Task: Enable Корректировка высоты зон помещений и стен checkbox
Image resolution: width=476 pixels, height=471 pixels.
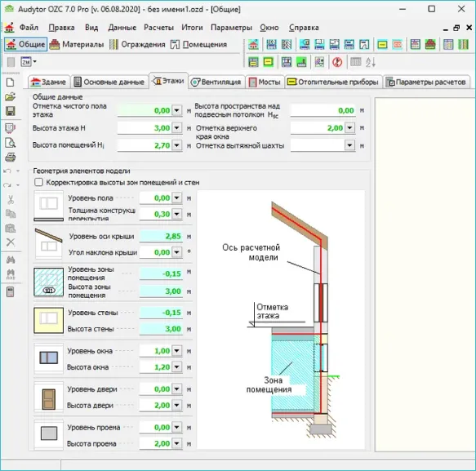Action: pos(38,182)
